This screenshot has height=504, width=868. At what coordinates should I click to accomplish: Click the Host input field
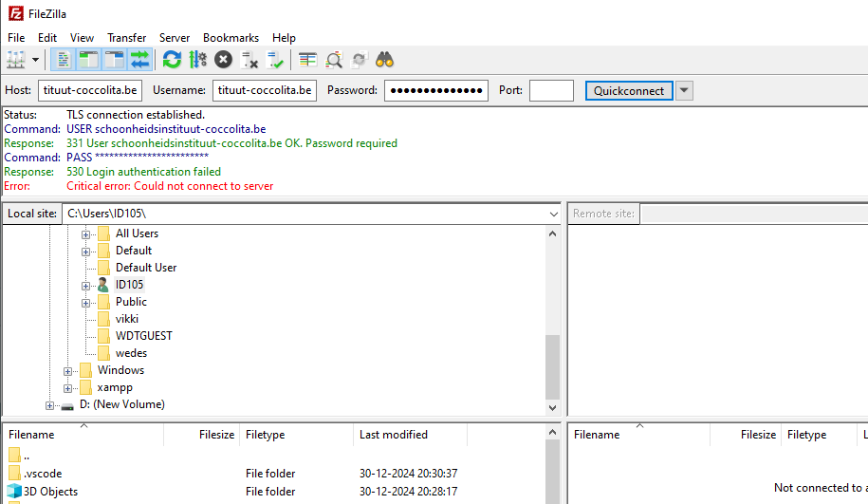[90, 90]
